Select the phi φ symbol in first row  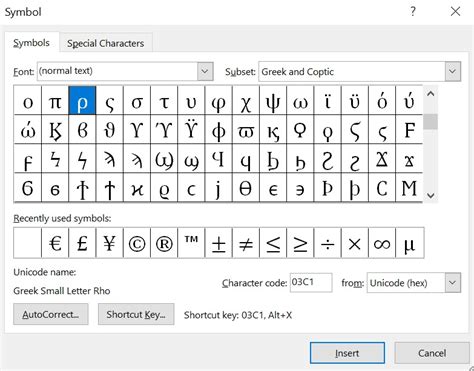[x=218, y=101]
